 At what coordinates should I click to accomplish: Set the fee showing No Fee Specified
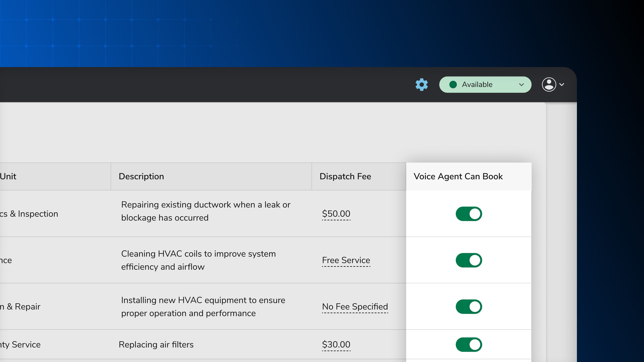click(355, 307)
